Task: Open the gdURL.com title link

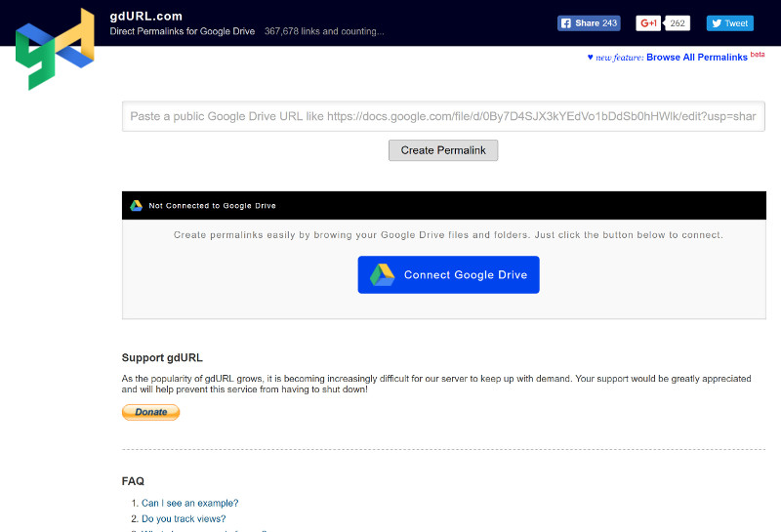Action: coord(145,16)
